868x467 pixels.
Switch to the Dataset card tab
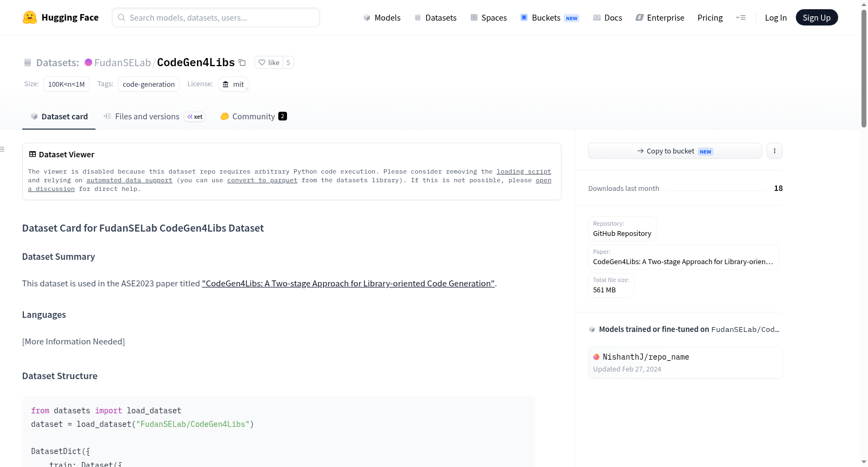click(59, 116)
